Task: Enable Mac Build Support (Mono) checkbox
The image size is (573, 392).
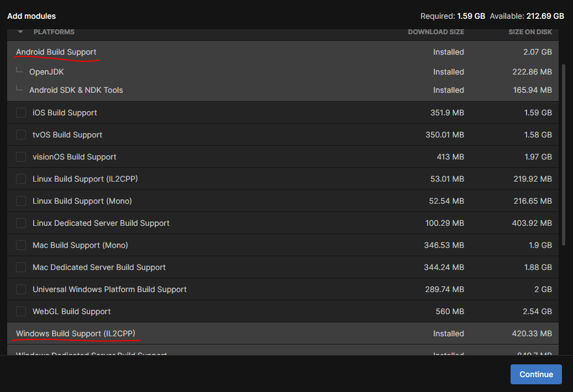Action: (x=21, y=245)
